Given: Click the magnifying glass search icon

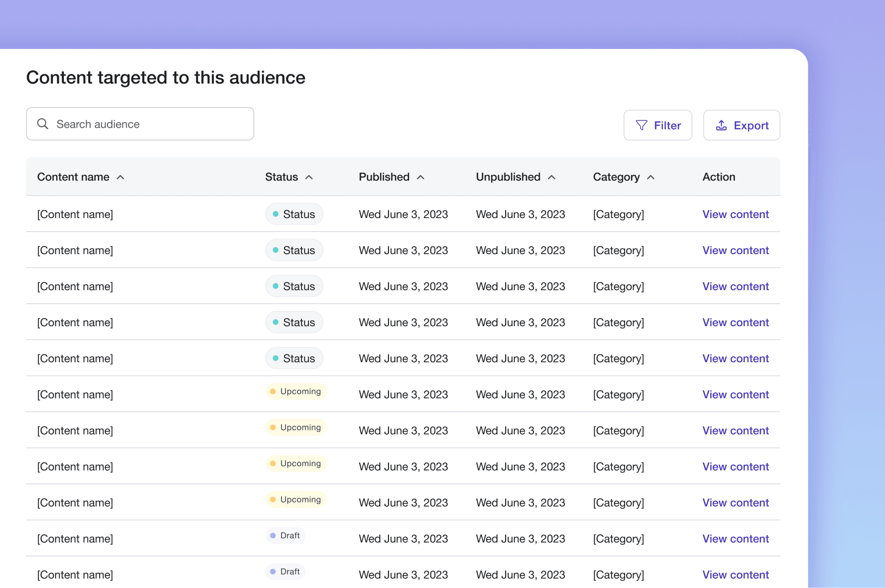Looking at the screenshot, I should pyautogui.click(x=43, y=124).
